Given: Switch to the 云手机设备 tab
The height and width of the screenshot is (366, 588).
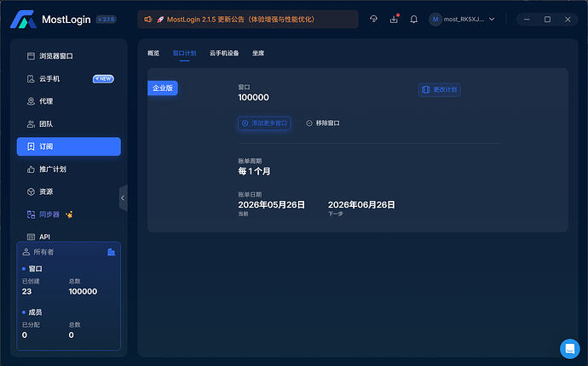Looking at the screenshot, I should pyautogui.click(x=224, y=53).
